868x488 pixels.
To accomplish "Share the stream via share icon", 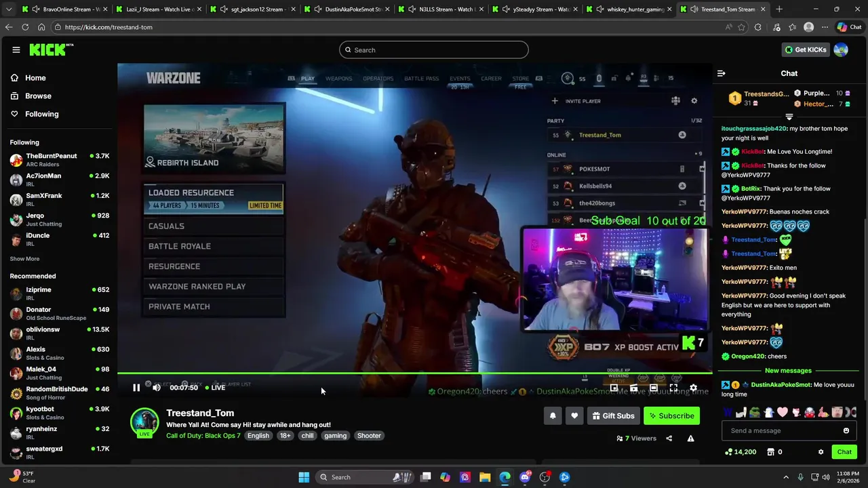I will tap(669, 439).
